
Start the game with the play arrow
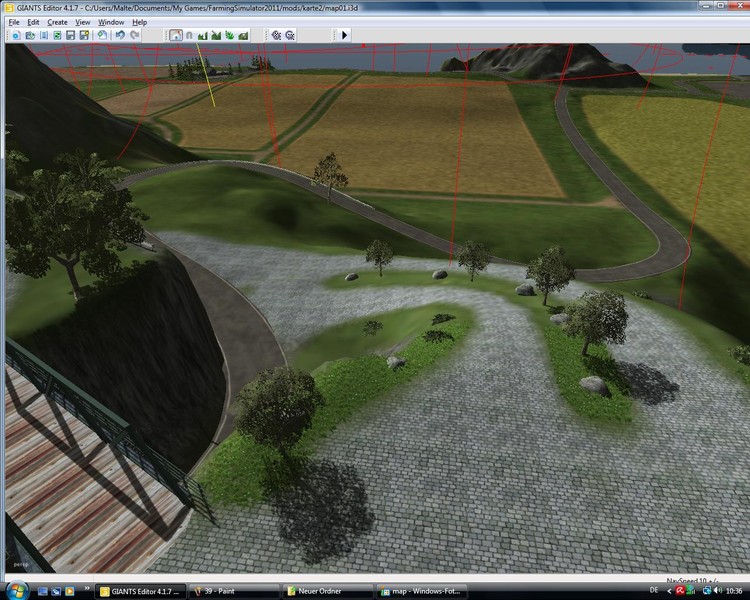point(344,35)
